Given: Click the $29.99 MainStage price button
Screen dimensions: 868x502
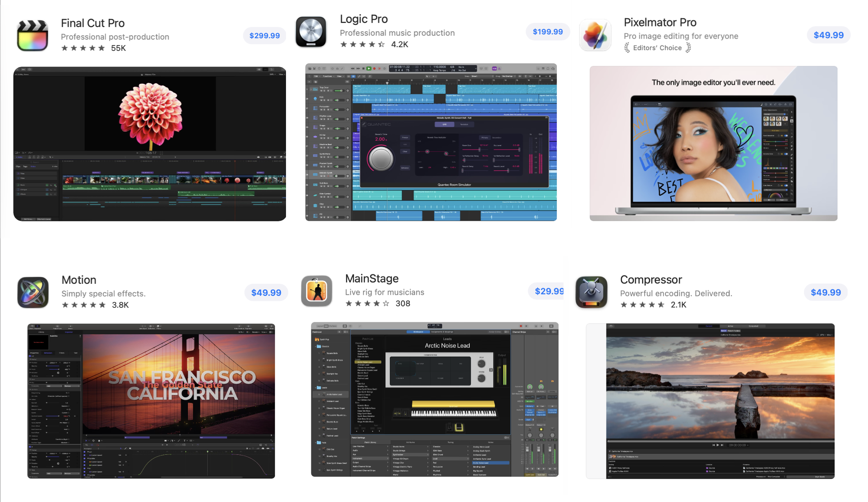Looking at the screenshot, I should tap(548, 291).
